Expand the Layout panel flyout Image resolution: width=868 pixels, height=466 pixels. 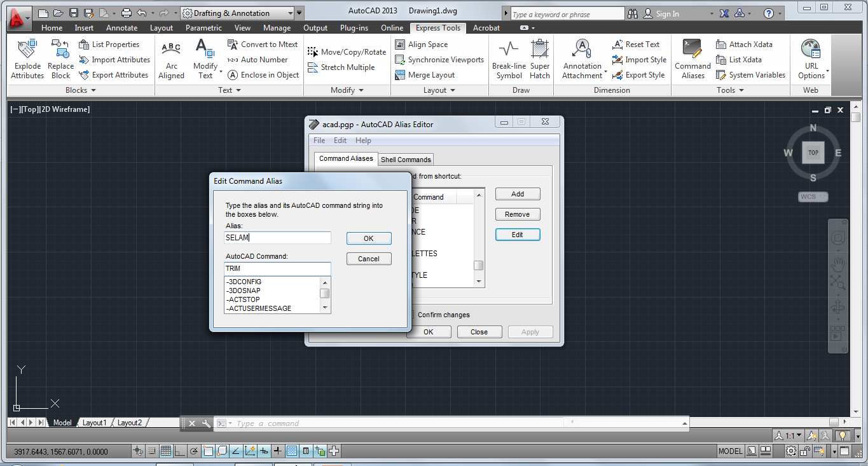(439, 90)
